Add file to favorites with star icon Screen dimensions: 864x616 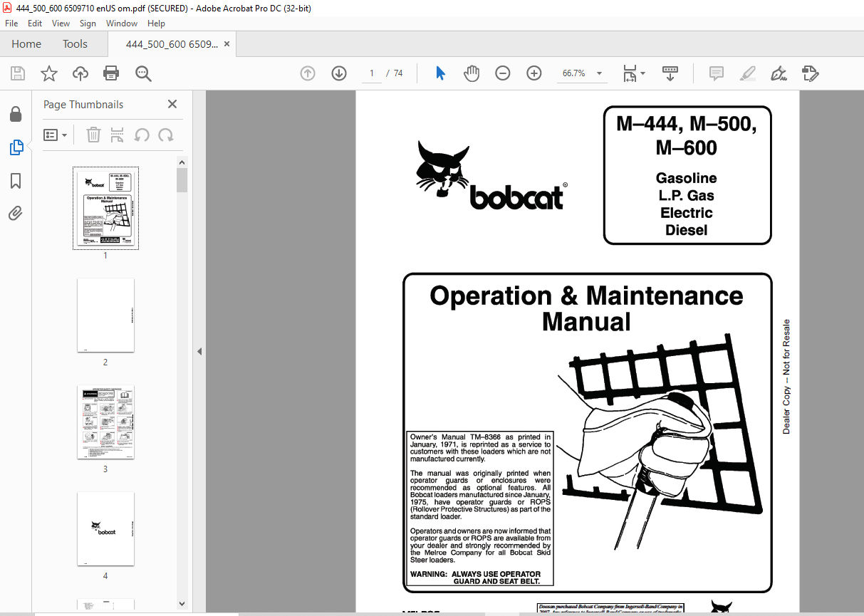tap(48, 73)
